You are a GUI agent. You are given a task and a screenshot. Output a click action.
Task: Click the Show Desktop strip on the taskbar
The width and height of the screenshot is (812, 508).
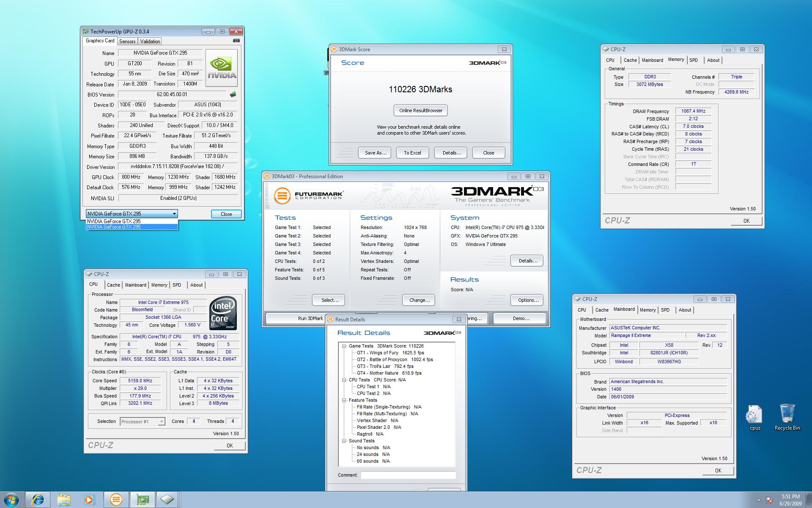[x=809, y=500]
